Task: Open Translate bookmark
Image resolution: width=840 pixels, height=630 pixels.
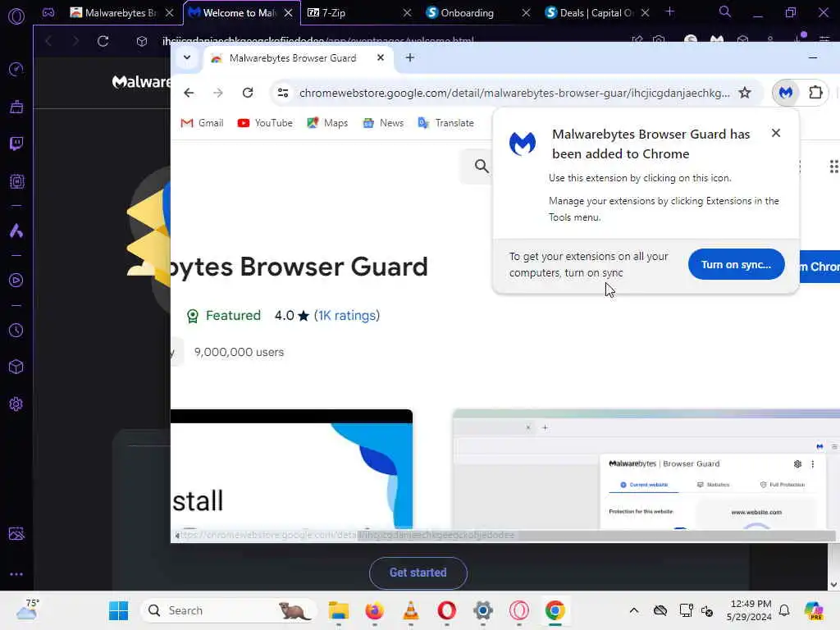Action: (x=445, y=123)
